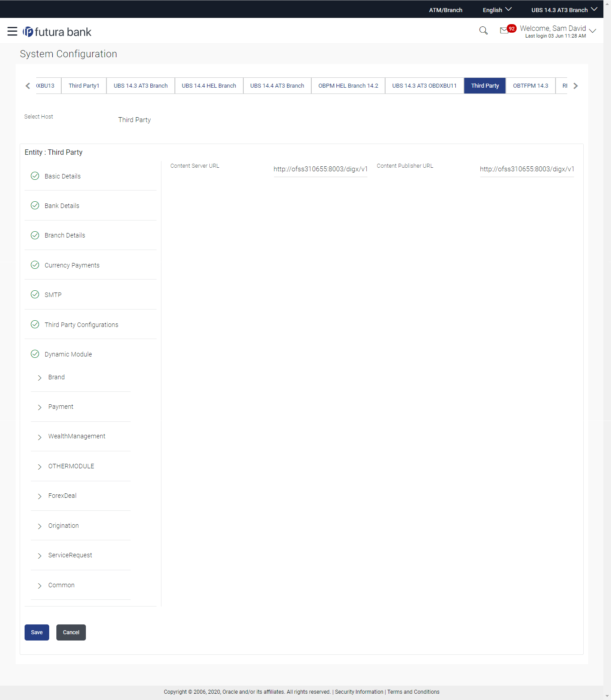611x700 pixels.
Task: Edit the Content Publisher URL field
Action: [x=527, y=169]
